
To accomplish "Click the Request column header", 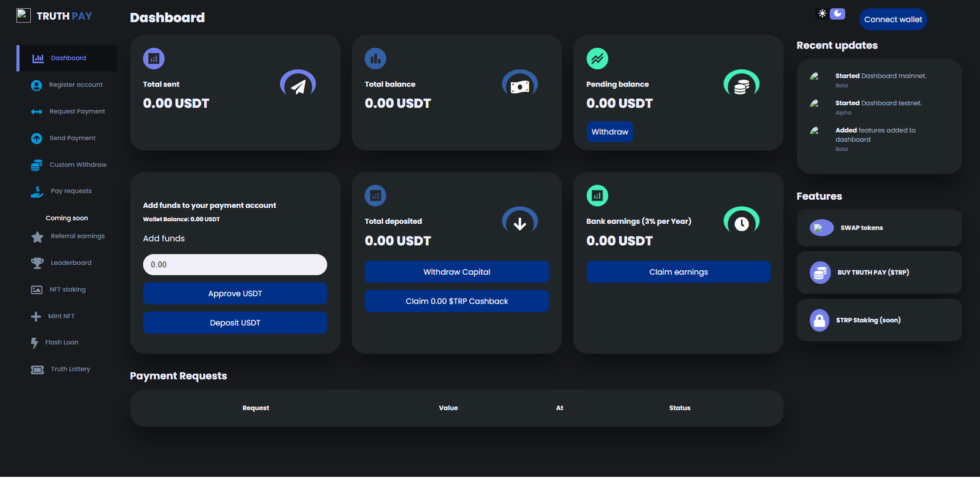I will coord(255,408).
